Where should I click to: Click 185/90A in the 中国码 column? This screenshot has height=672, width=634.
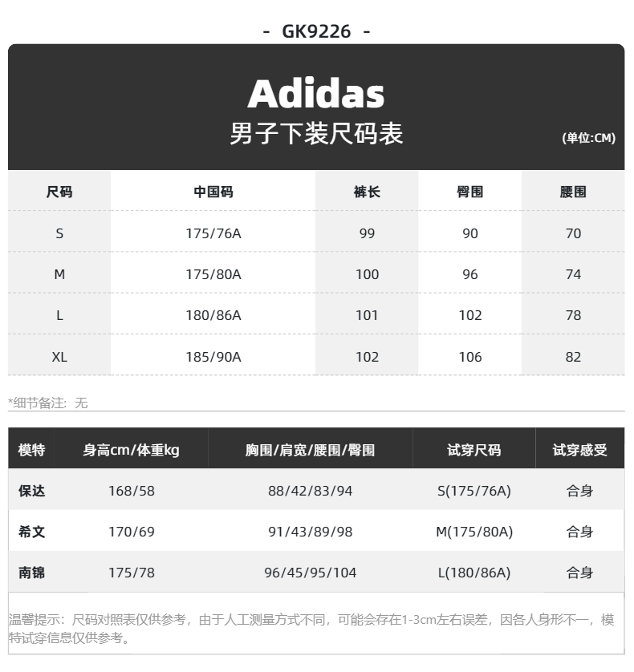click(x=213, y=357)
